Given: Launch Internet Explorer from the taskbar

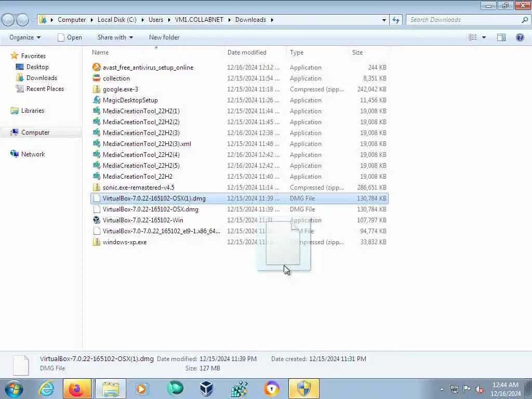Looking at the screenshot, I should point(46,389).
